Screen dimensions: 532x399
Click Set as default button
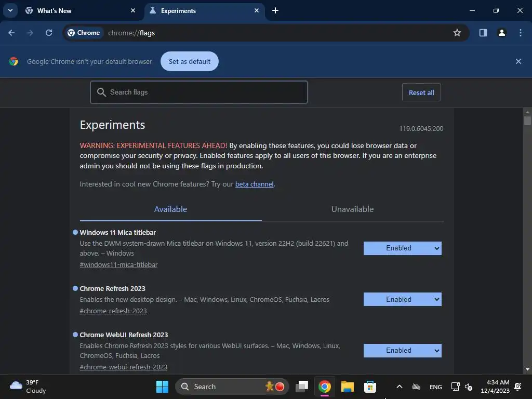tap(189, 61)
